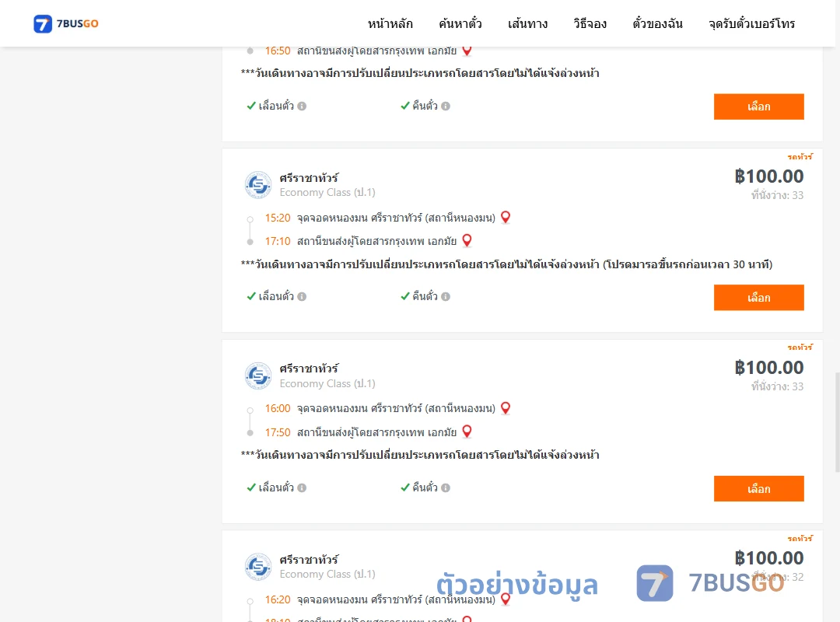The image size is (840, 622).
Task: Open the ค้นหาตั๋ว menu item
Action: (460, 23)
